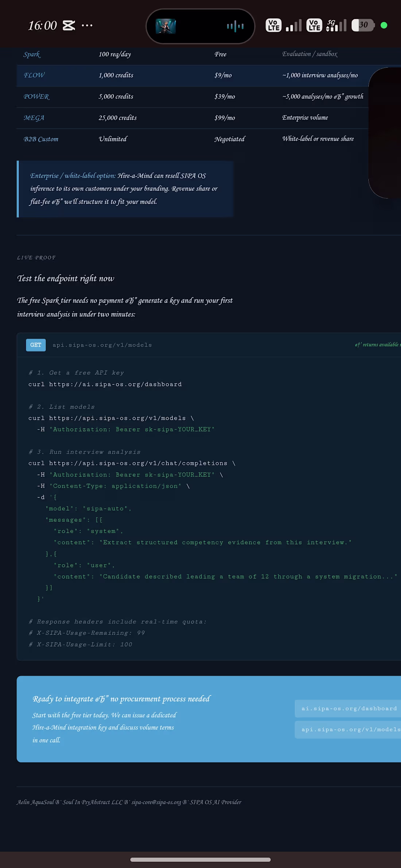The width and height of the screenshot is (401, 868).
Task: Open api.sipa-os.org/v1/models link button
Action: point(348,729)
